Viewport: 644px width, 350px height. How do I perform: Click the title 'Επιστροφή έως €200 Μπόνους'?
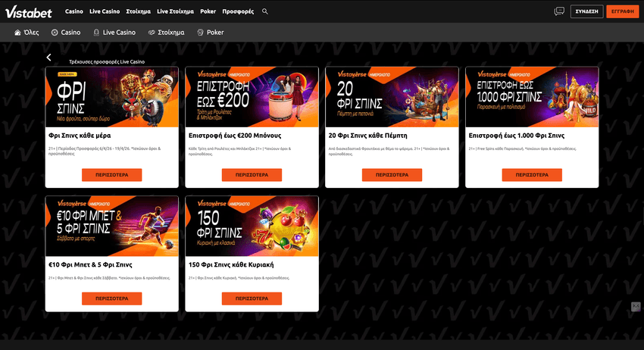coord(235,136)
